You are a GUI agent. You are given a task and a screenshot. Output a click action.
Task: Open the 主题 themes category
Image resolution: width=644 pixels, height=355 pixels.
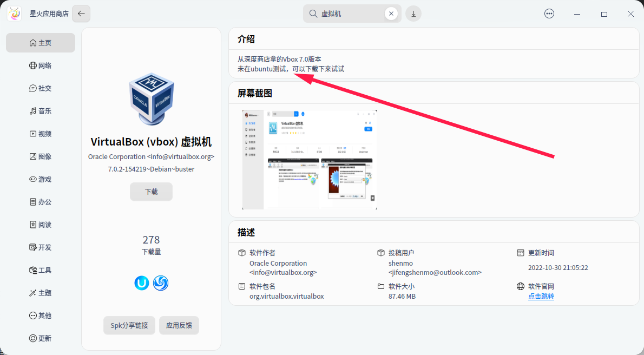[41, 293]
